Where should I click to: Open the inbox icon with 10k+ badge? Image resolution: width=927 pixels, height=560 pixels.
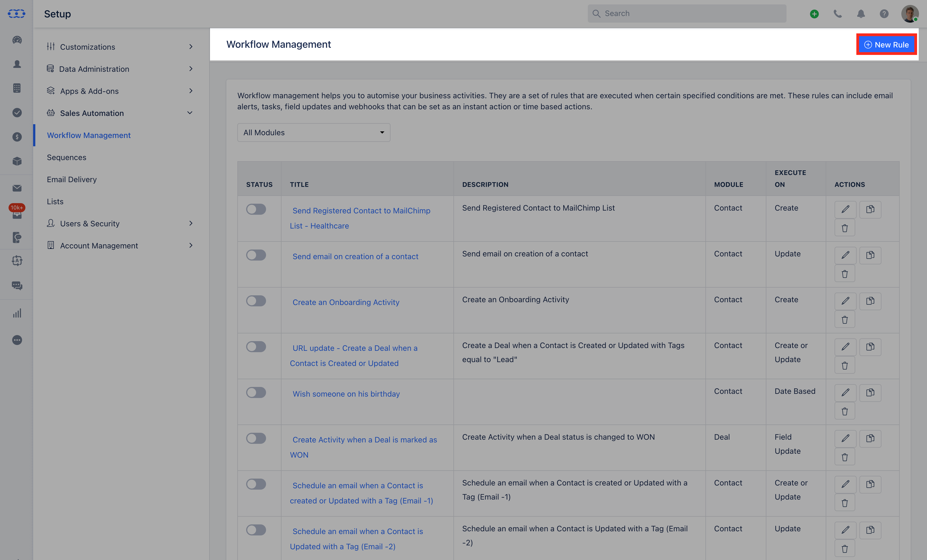coord(17,212)
